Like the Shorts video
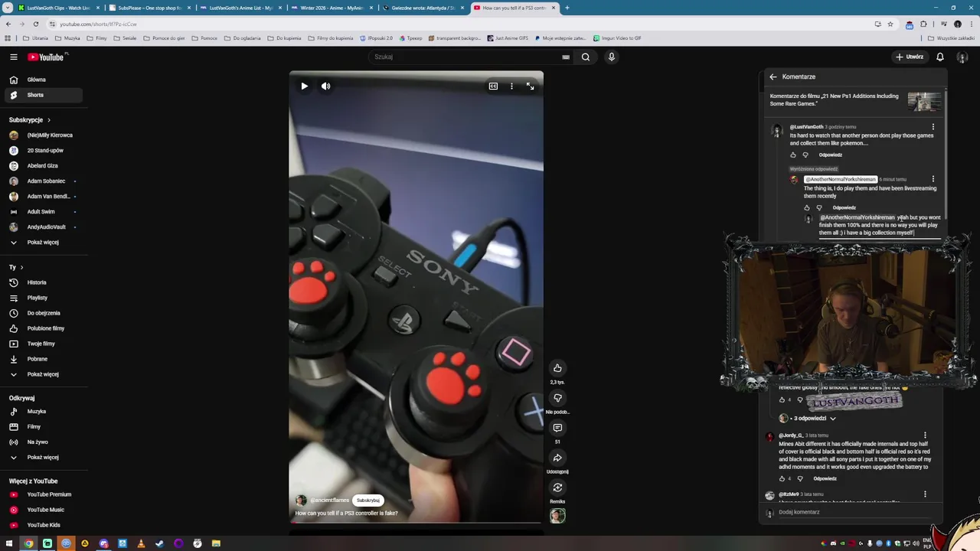This screenshot has width=980, height=551. pos(557,368)
